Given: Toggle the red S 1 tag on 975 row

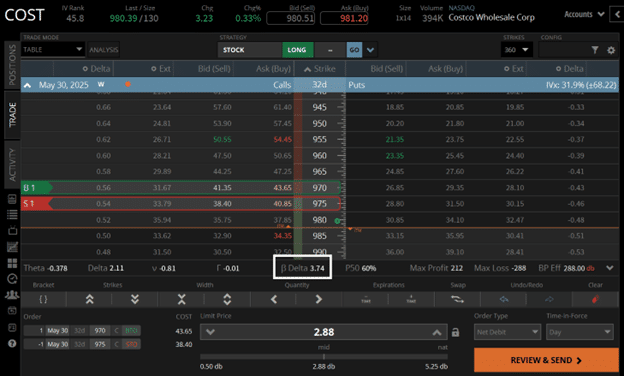Looking at the screenshot, I should pos(37,204).
